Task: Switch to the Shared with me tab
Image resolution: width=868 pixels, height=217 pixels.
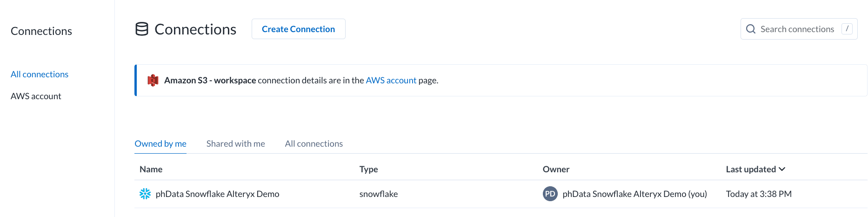Action: [x=235, y=144]
